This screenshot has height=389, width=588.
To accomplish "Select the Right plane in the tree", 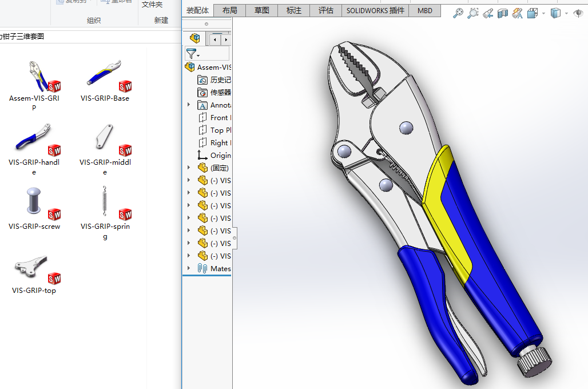I will tap(214, 143).
